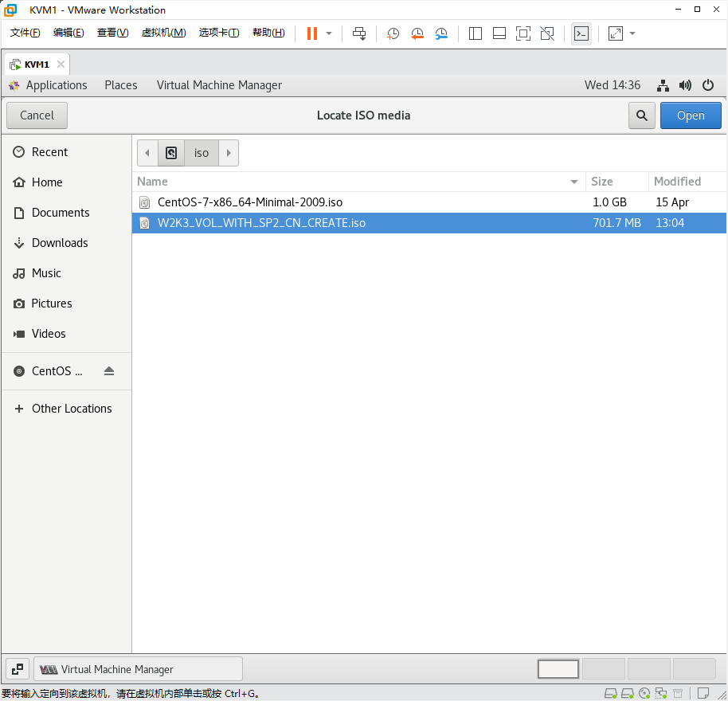
Task: Open Music in the sidebar
Action: coord(66,273)
